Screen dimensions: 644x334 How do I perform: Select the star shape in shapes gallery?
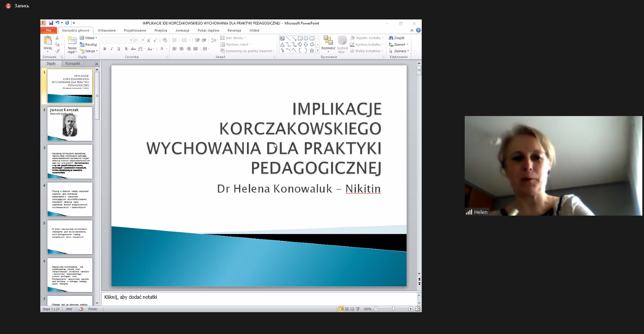[312, 51]
